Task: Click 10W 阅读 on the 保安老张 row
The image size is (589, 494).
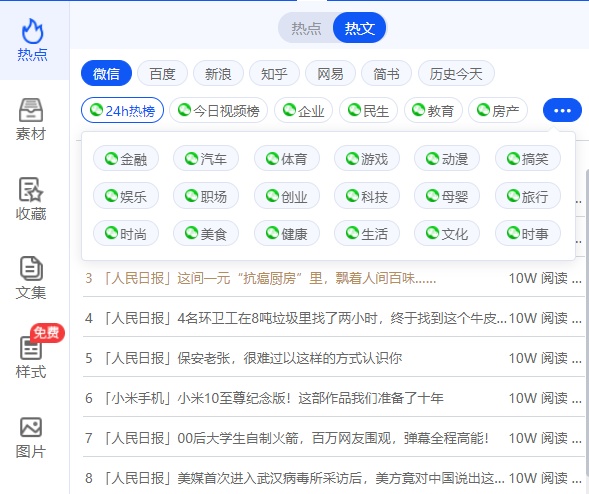Action: click(538, 358)
